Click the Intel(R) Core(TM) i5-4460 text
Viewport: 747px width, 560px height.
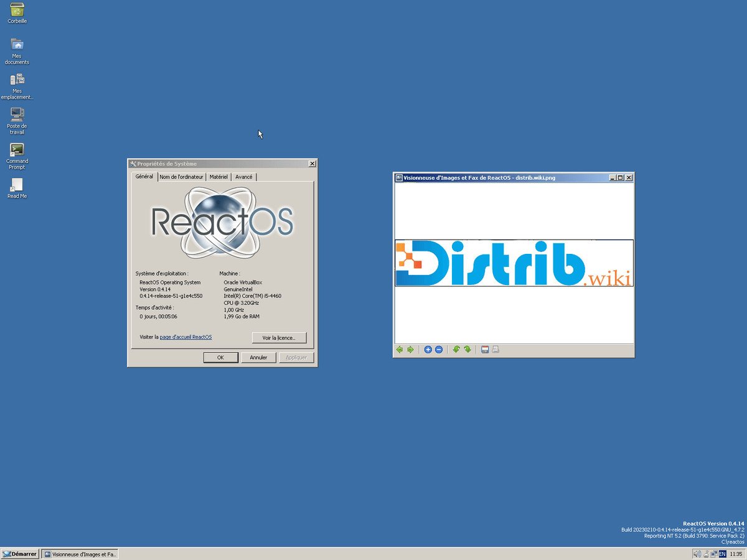tap(252, 296)
